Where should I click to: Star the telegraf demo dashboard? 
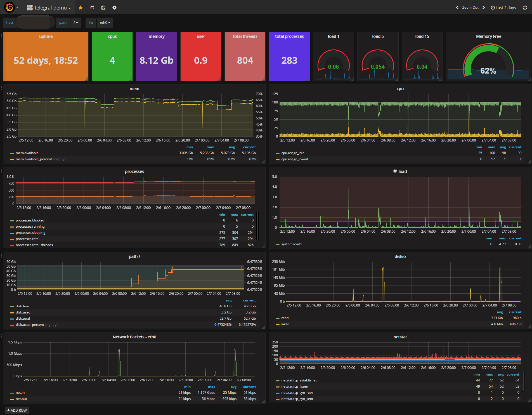(x=81, y=8)
